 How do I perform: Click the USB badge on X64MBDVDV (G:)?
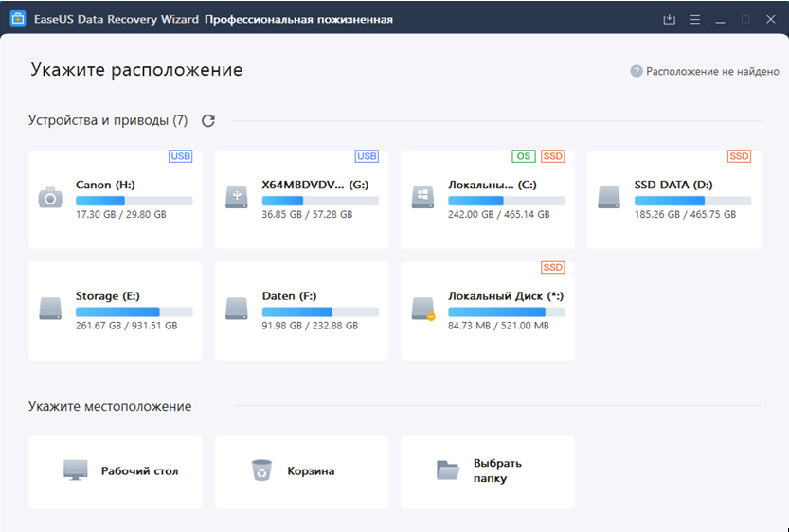tap(367, 156)
